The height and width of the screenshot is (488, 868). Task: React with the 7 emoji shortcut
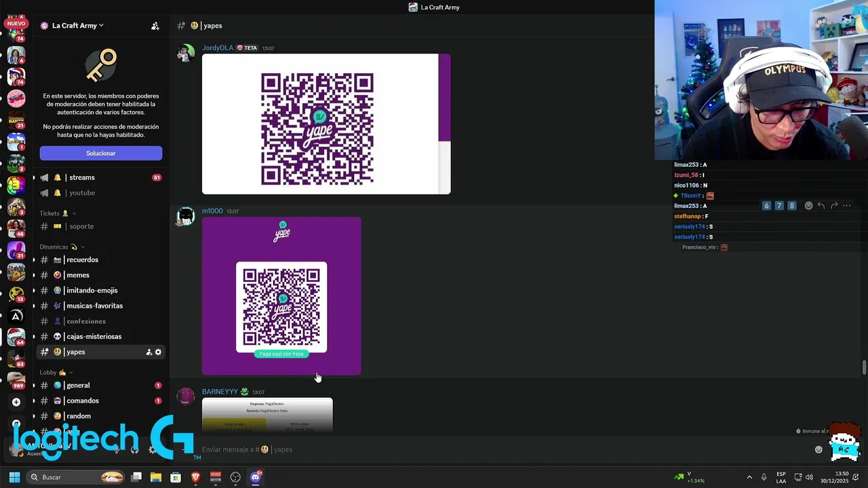click(x=779, y=205)
